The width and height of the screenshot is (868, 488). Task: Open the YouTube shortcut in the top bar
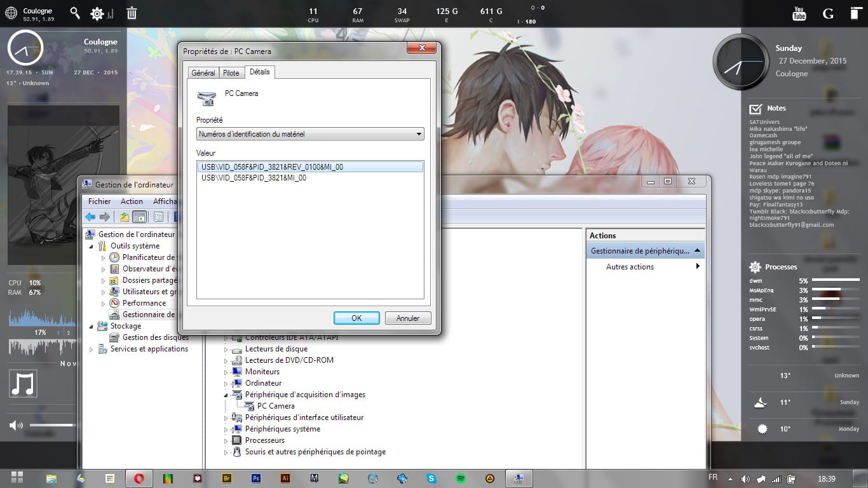tap(799, 13)
